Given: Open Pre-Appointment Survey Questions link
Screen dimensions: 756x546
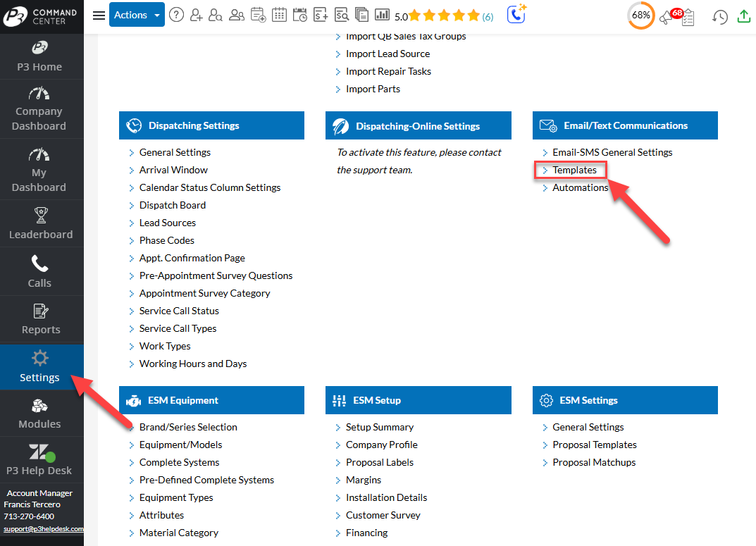Looking at the screenshot, I should (216, 275).
